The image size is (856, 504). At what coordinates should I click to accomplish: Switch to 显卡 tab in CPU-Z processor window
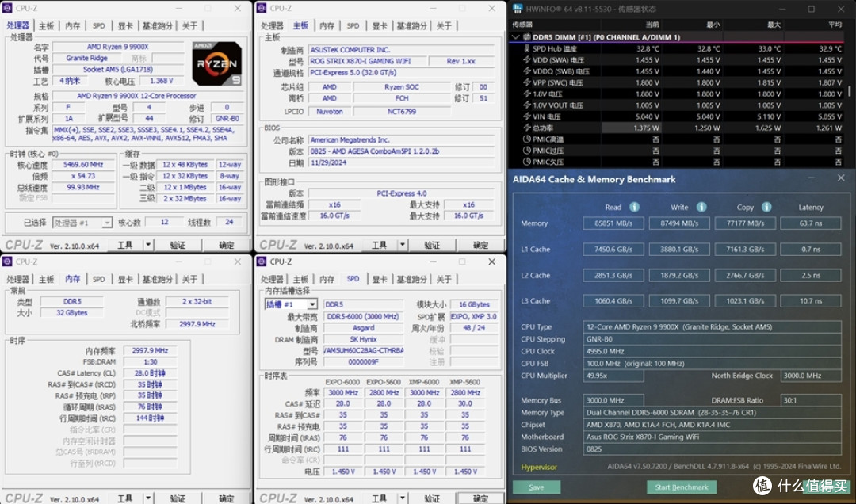tap(125, 25)
